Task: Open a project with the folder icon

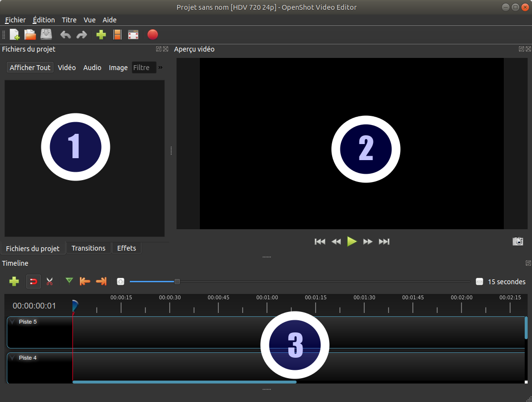Action: point(30,35)
